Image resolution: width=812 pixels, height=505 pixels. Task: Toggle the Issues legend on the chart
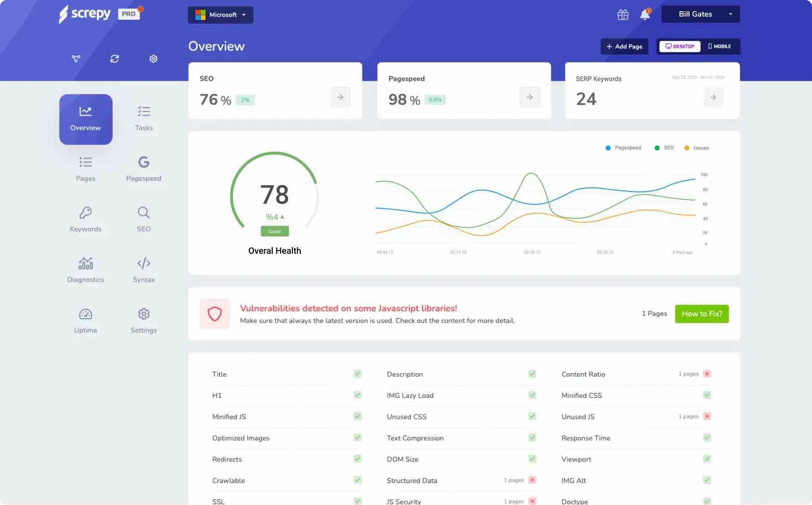[696, 148]
